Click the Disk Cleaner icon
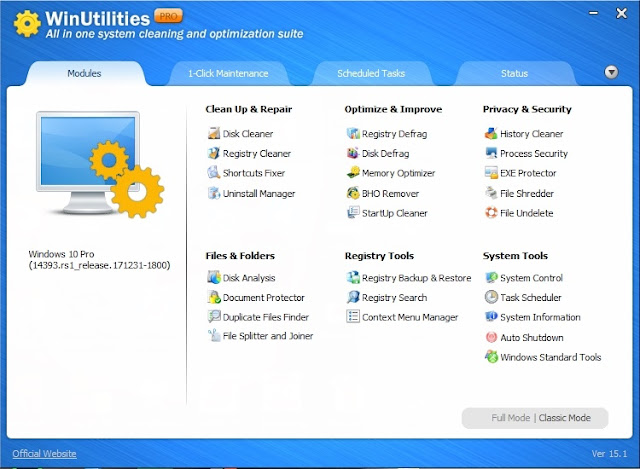The height and width of the screenshot is (469, 640). (213, 133)
